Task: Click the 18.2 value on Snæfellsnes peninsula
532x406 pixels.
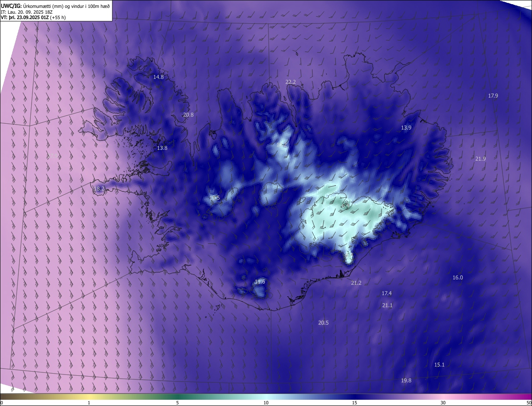Action: [99, 188]
